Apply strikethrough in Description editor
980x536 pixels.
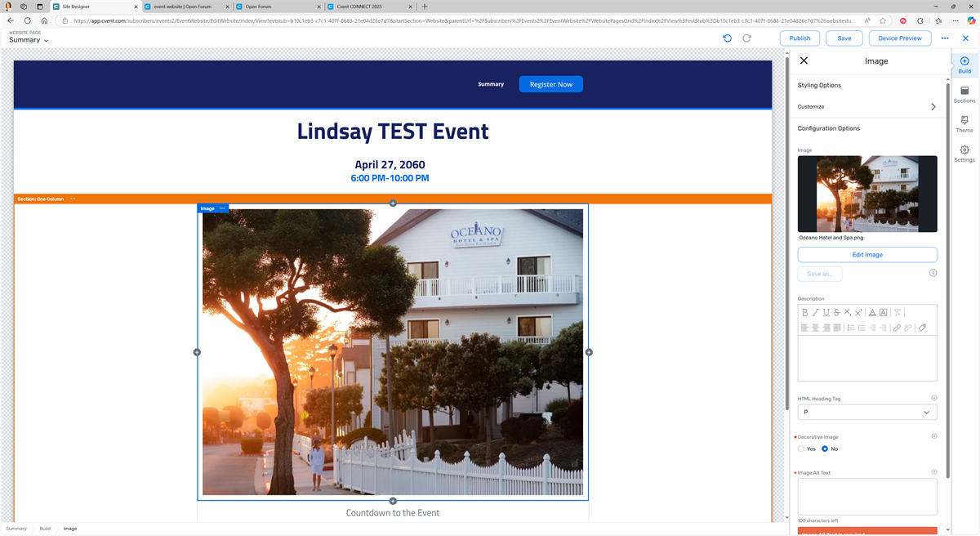point(836,312)
